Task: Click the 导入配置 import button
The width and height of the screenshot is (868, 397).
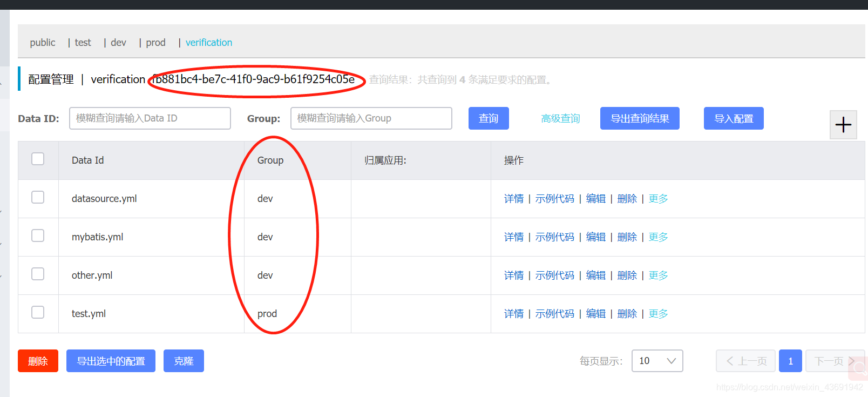Action: coord(734,118)
